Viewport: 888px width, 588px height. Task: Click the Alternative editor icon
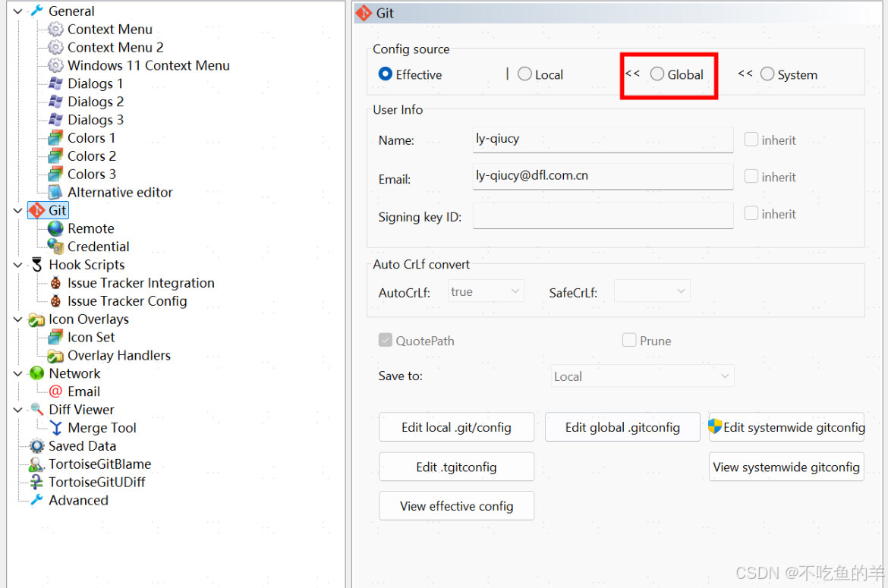coord(55,192)
